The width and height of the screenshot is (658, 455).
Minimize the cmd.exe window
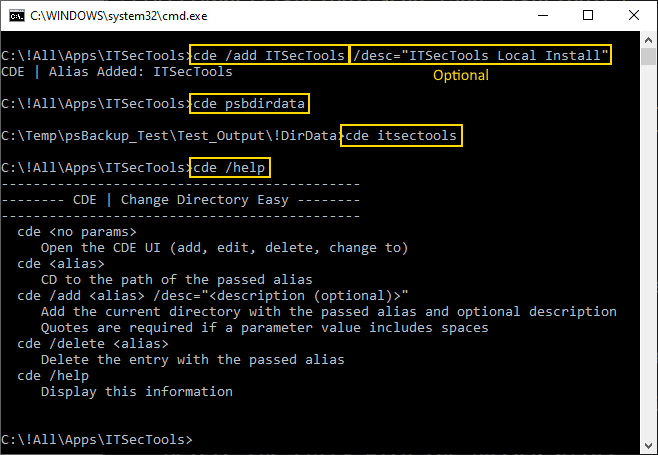point(541,15)
